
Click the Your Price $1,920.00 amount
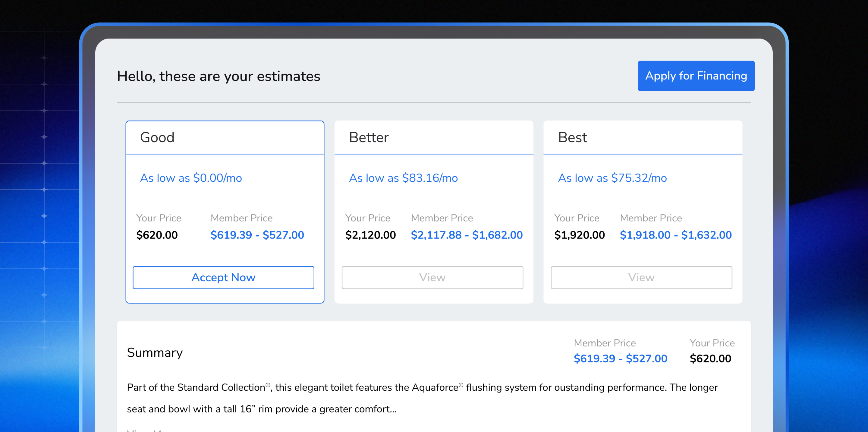pos(579,235)
